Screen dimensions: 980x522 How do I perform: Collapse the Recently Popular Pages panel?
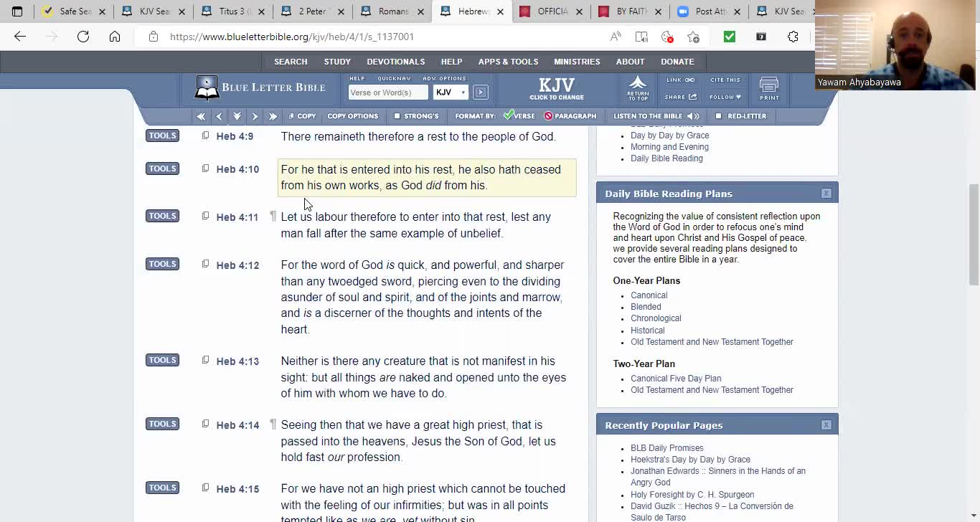click(x=826, y=425)
